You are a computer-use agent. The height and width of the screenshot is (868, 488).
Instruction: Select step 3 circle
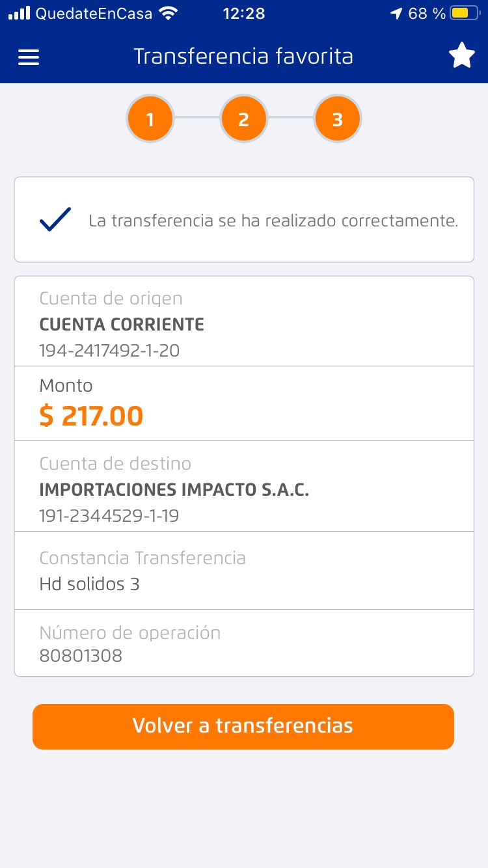(x=337, y=119)
